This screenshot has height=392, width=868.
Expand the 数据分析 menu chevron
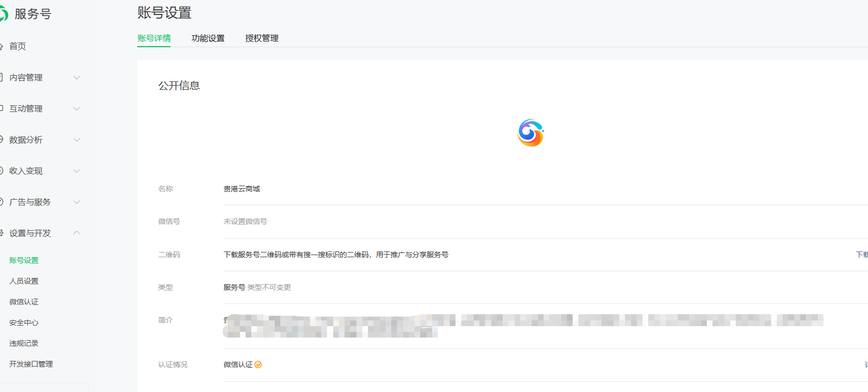(x=77, y=140)
